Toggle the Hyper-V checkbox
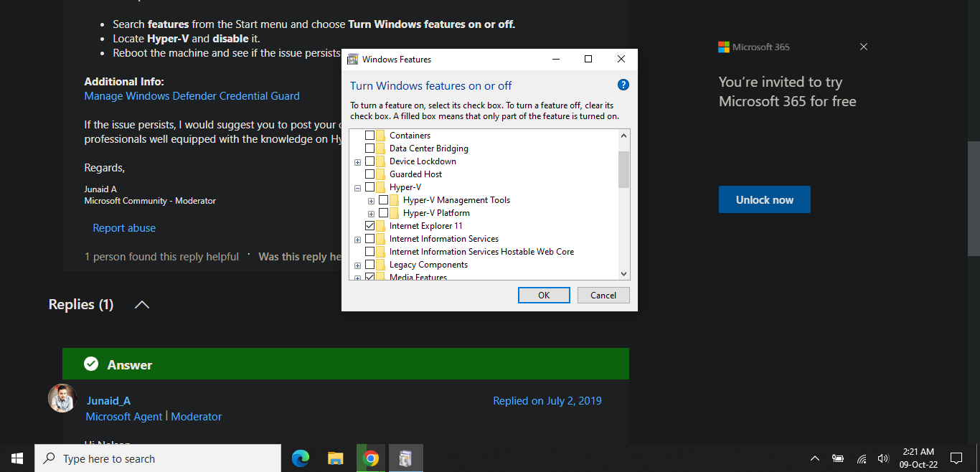 pyautogui.click(x=369, y=187)
